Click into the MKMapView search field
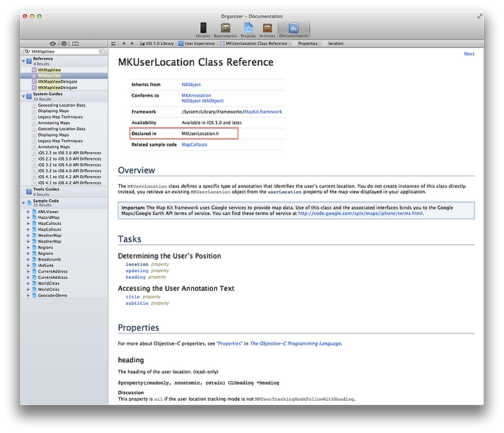504x433 pixels. [64, 51]
